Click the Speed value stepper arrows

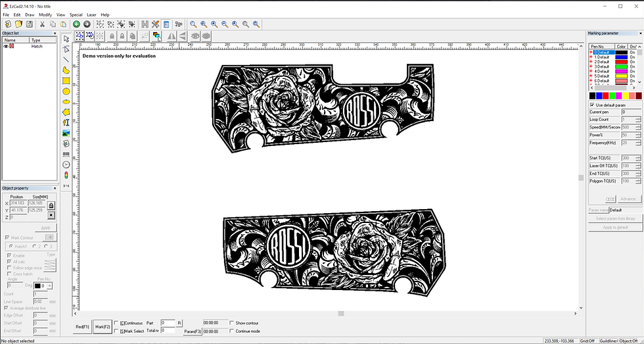pos(638,128)
